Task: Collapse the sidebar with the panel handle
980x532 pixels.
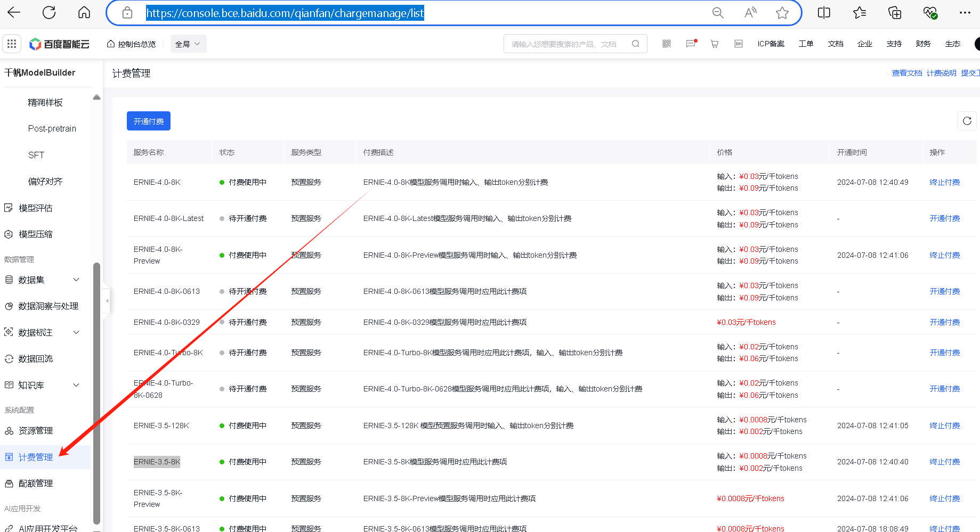Action: point(107,301)
